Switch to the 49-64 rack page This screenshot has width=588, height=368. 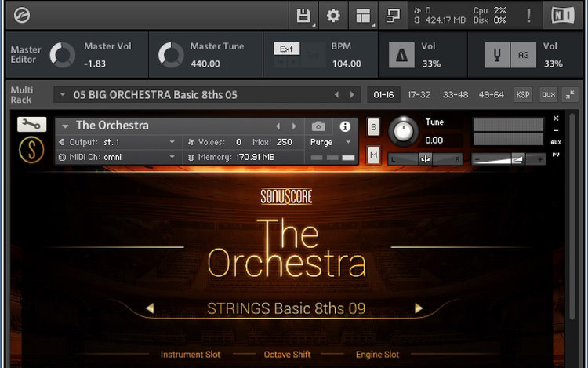tap(492, 94)
